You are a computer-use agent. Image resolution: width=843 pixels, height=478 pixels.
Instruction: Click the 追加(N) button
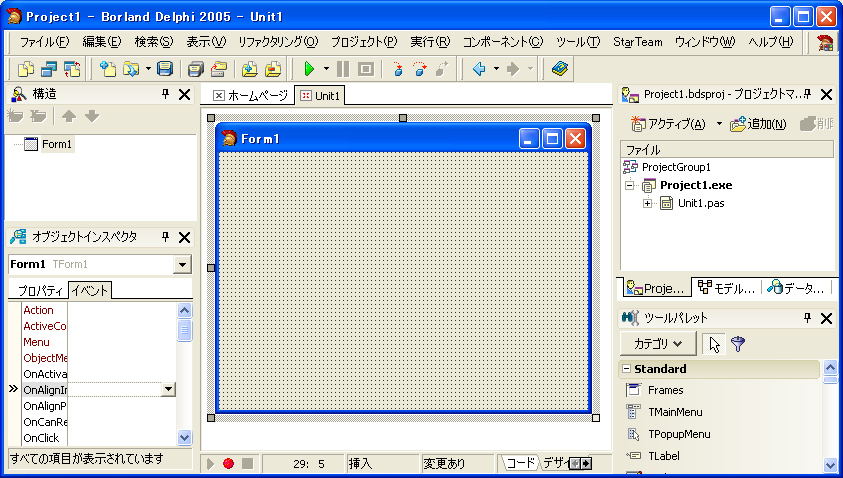click(x=758, y=124)
